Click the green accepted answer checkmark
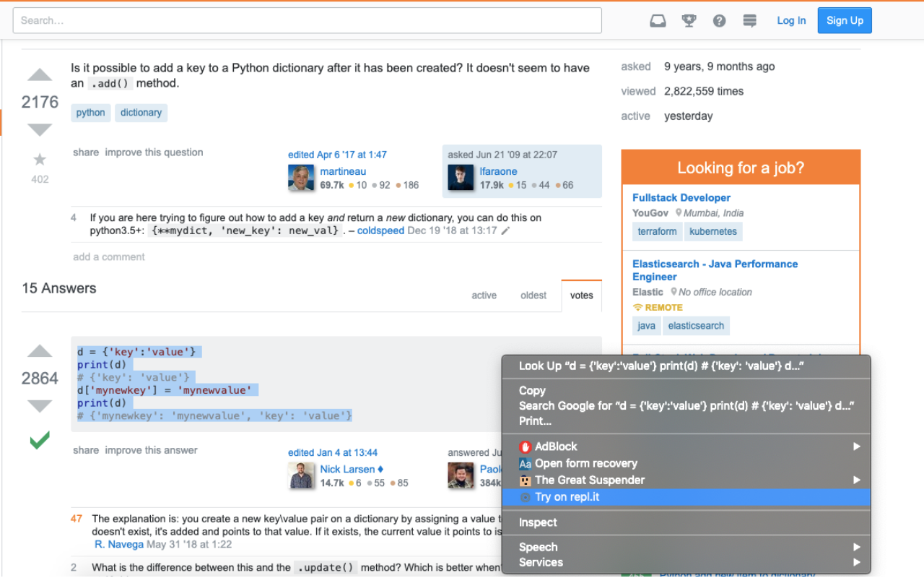 pos(40,439)
